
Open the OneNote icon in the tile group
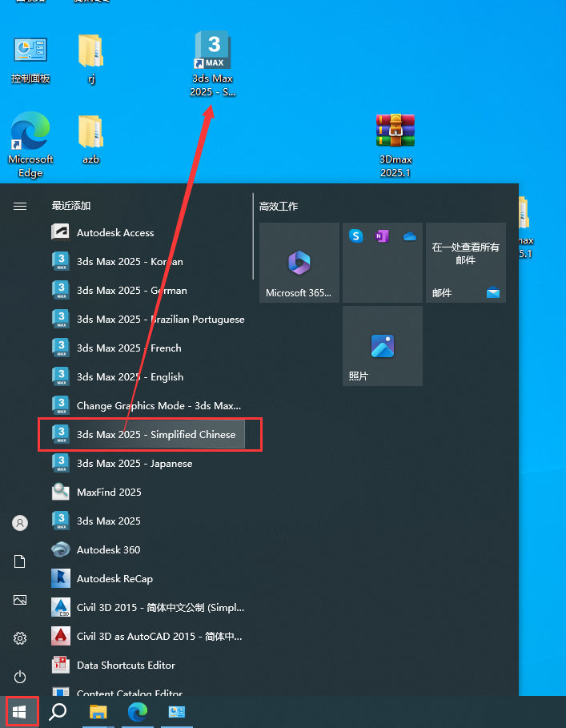382,236
